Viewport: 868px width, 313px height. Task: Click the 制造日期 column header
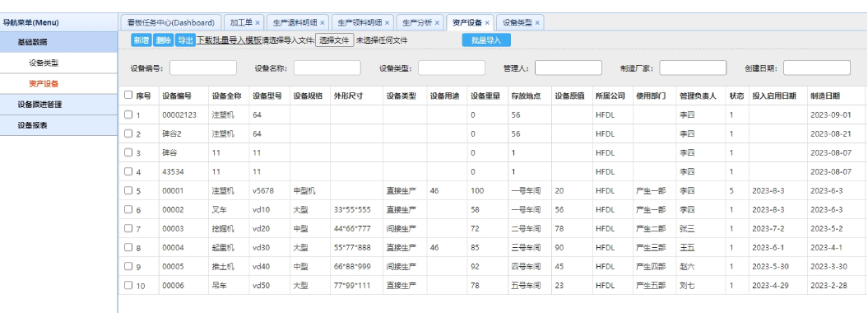tap(825, 96)
